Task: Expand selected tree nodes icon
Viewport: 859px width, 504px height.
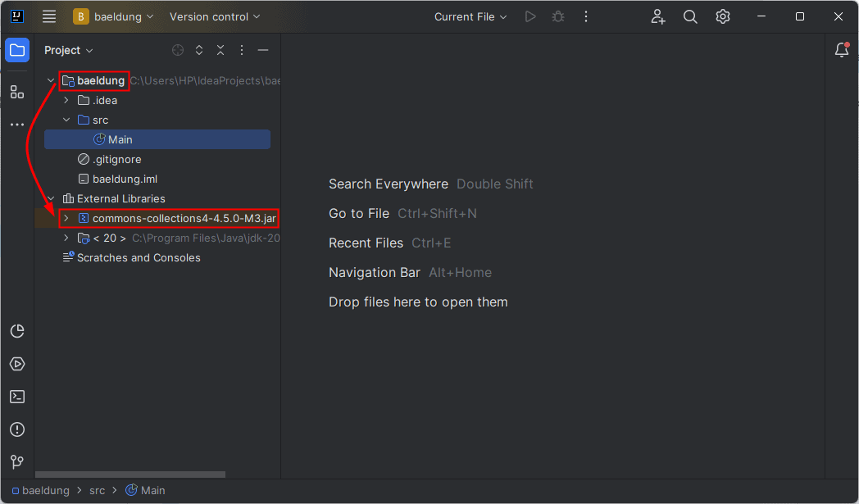Action: tap(199, 51)
